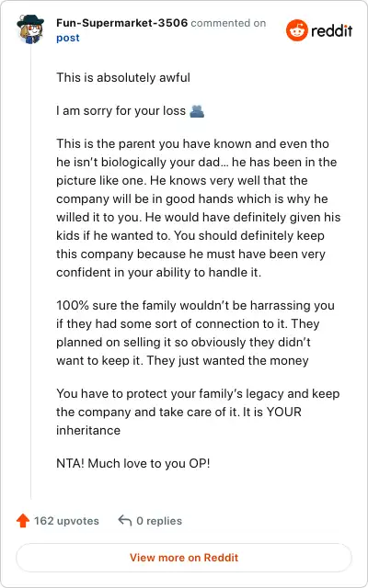The width and height of the screenshot is (368, 588).
Task: Click "NTA! Much love to you OP!" line
Action: tap(132, 463)
